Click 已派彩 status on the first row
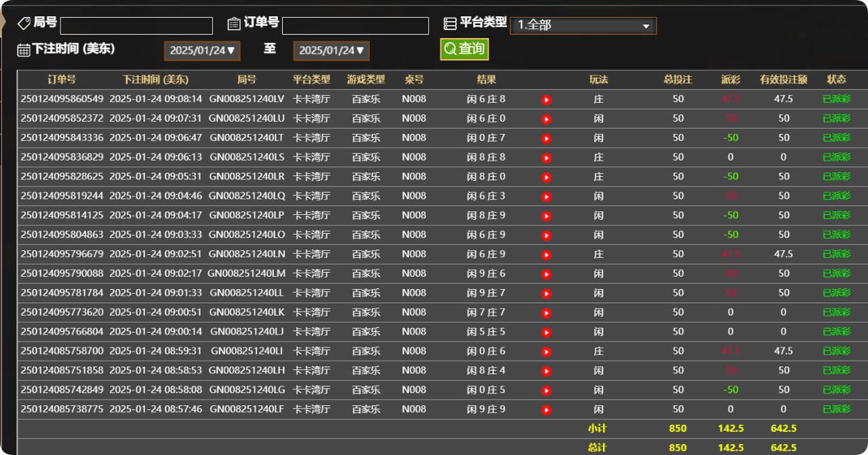 click(837, 99)
